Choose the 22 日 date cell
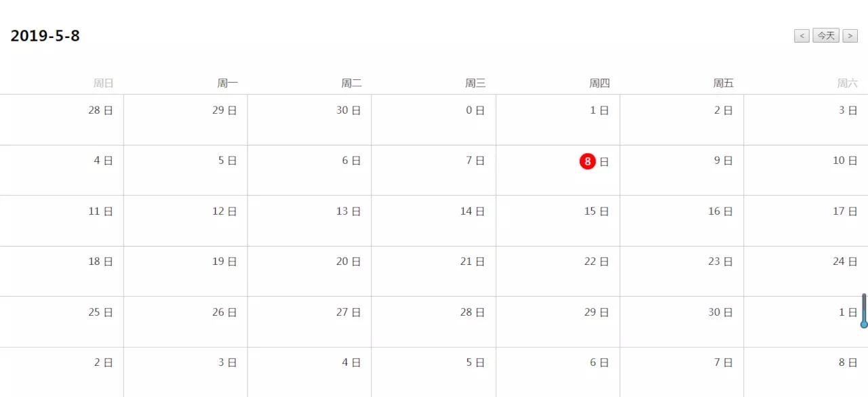 (x=557, y=271)
